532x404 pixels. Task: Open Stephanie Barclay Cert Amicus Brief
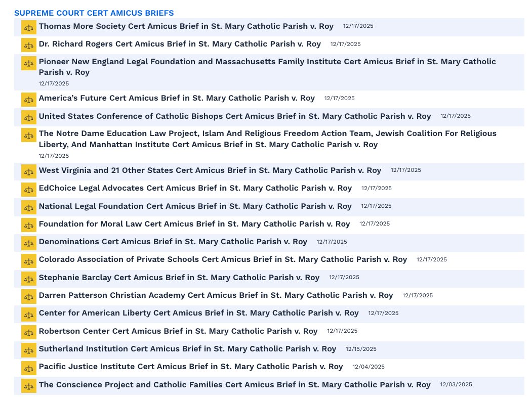pos(179,278)
